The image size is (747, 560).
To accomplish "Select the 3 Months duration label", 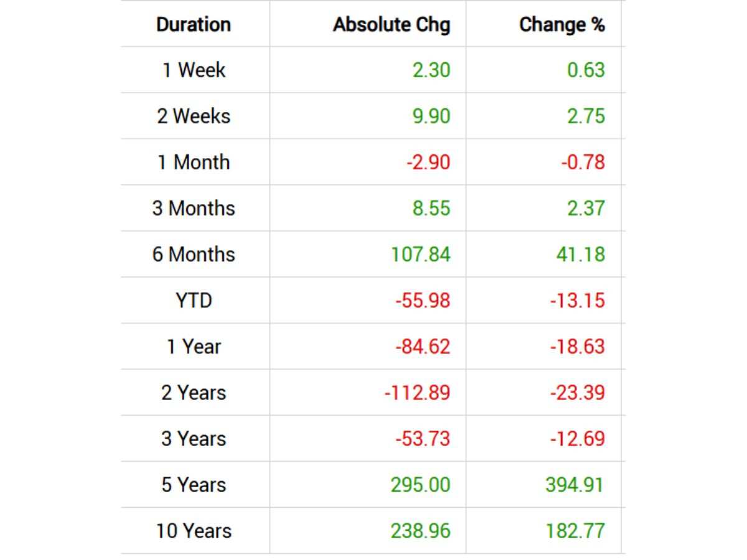I will click(194, 208).
